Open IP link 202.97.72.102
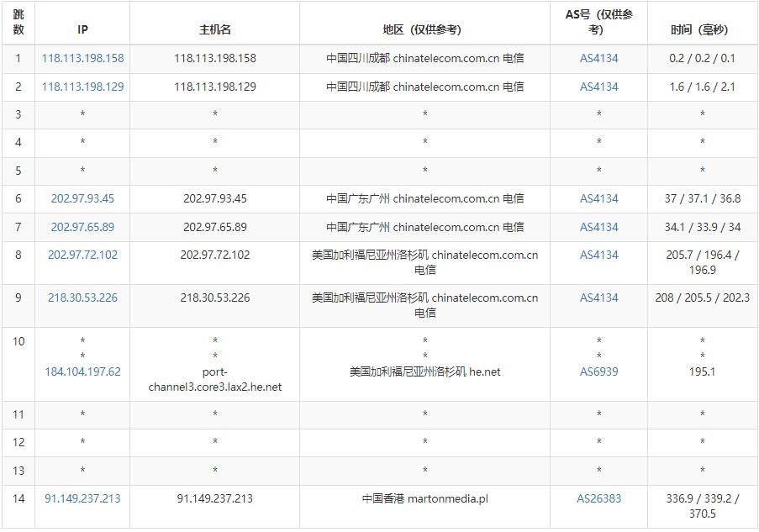759x532 pixels. (82, 255)
